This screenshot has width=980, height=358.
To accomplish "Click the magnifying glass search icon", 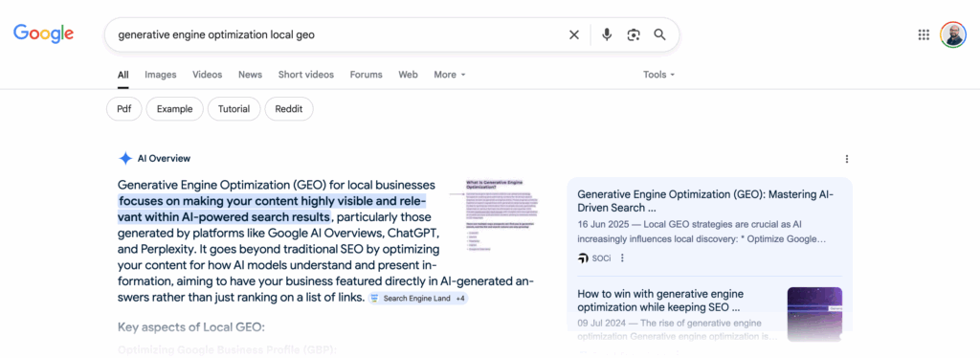I will (660, 35).
